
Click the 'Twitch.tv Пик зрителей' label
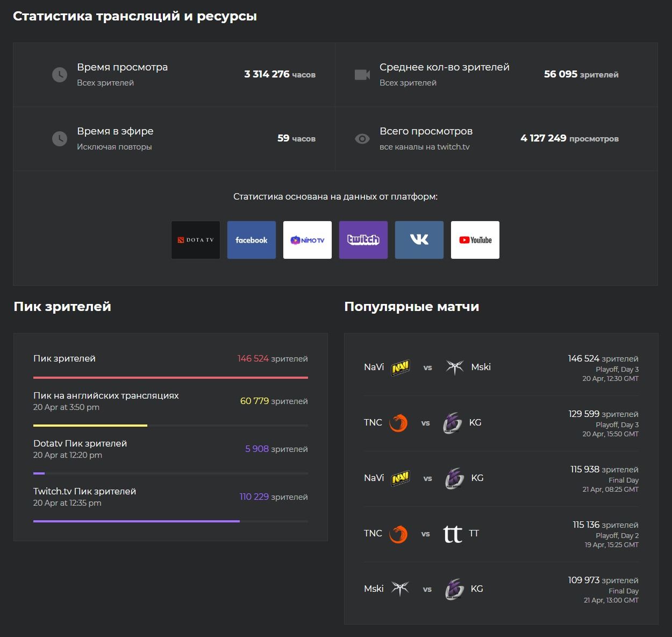[x=85, y=492]
